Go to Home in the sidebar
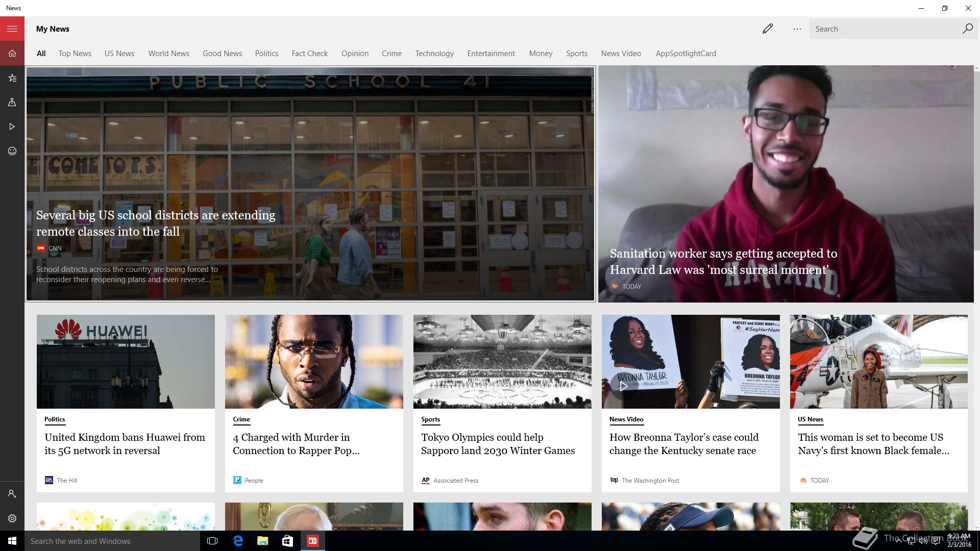Screen dimensions: 980x551 [12, 53]
